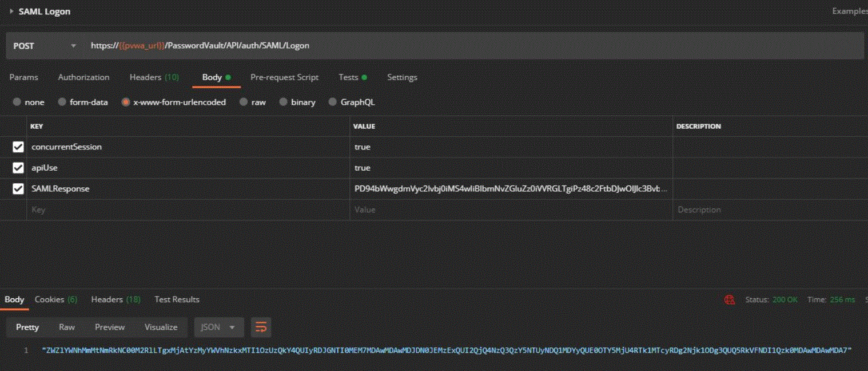Switch response view to Raw

67,327
